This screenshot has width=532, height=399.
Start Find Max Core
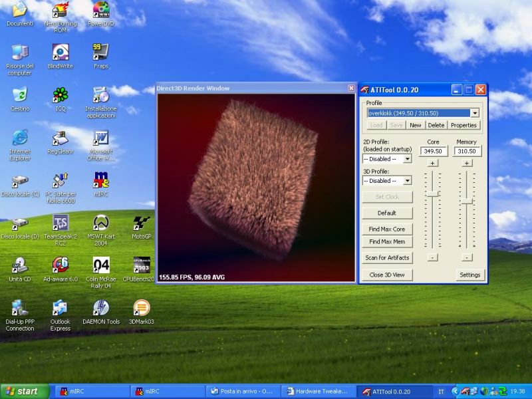point(387,229)
